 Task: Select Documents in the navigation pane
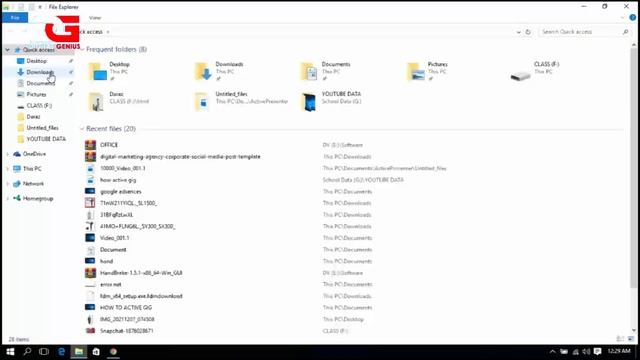(40, 83)
